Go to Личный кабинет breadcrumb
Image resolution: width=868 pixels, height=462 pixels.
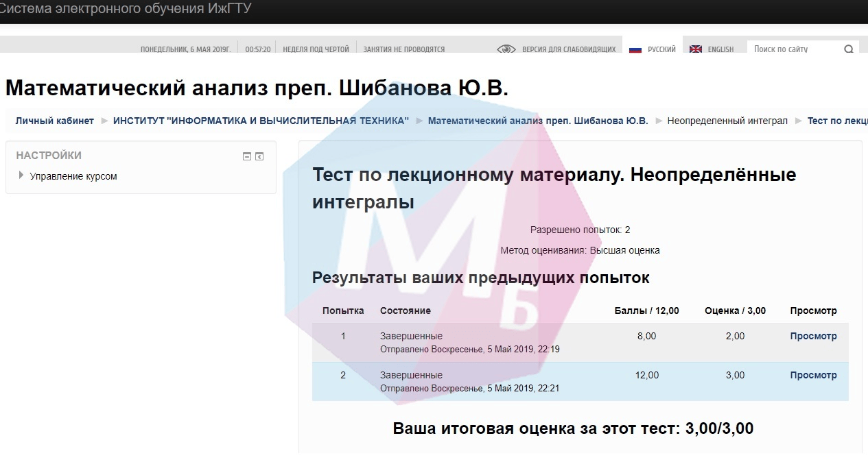(x=55, y=121)
